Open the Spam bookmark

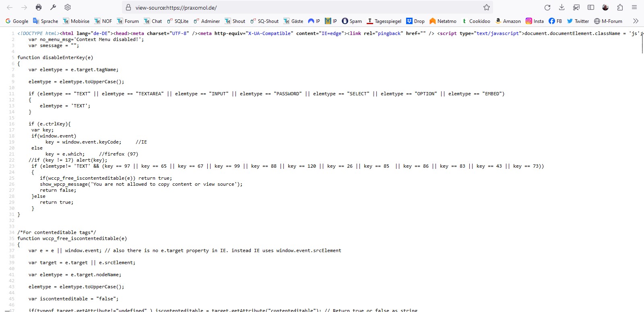pyautogui.click(x=352, y=21)
